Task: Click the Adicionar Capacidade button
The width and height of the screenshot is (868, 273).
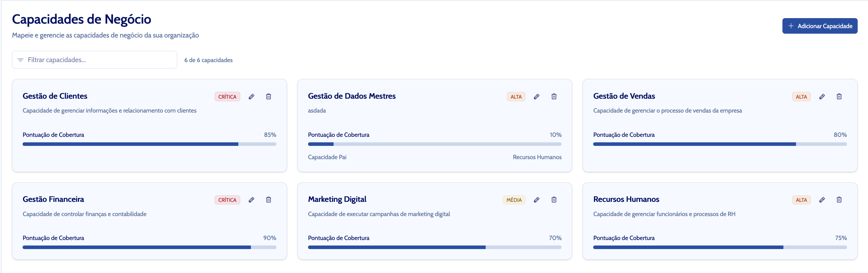Action: click(x=820, y=26)
